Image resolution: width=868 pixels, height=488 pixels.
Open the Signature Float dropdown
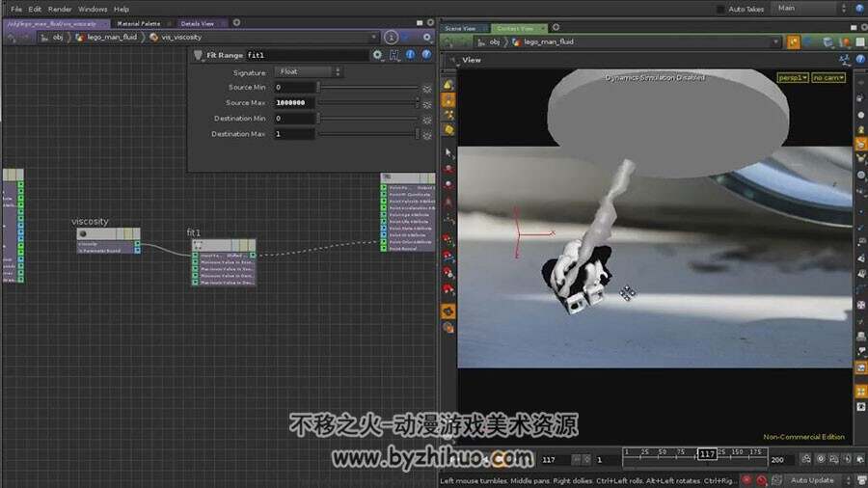(308, 72)
